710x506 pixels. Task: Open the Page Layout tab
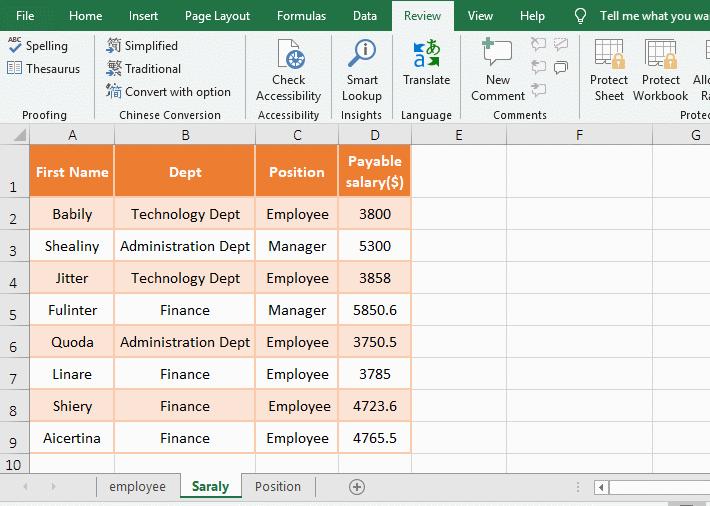218,16
